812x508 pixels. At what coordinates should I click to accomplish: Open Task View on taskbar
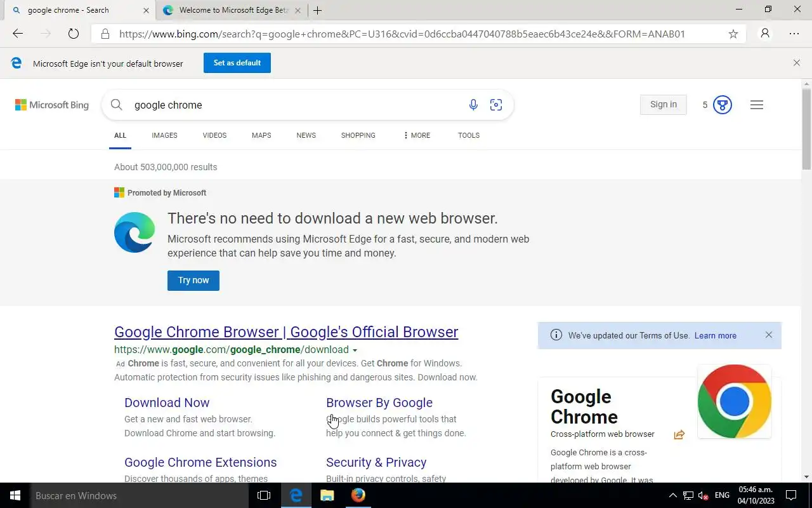[264, 495]
